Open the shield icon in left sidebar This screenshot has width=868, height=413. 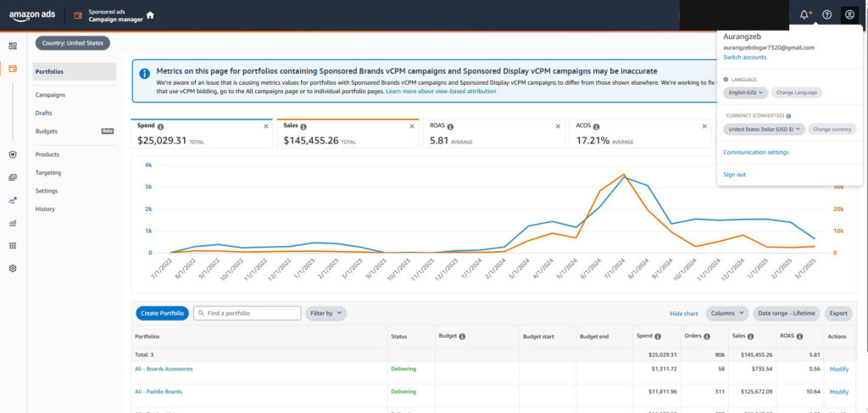(x=13, y=154)
